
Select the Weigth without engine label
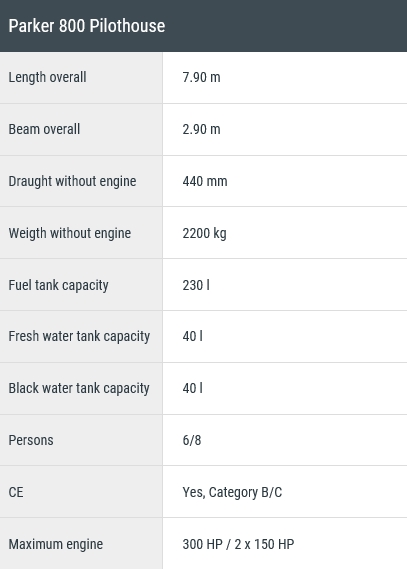pos(70,233)
